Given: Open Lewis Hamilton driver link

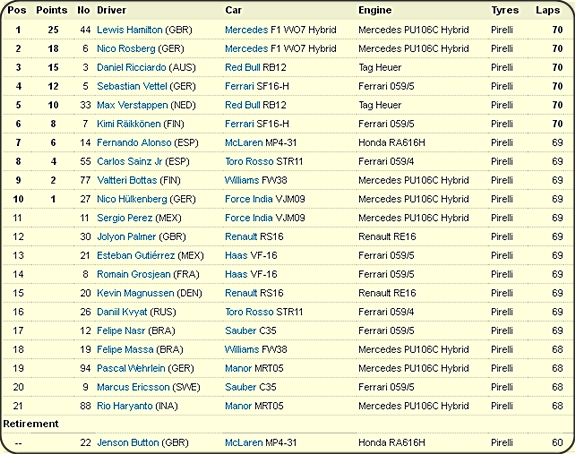Looking at the screenshot, I should 129,30.
